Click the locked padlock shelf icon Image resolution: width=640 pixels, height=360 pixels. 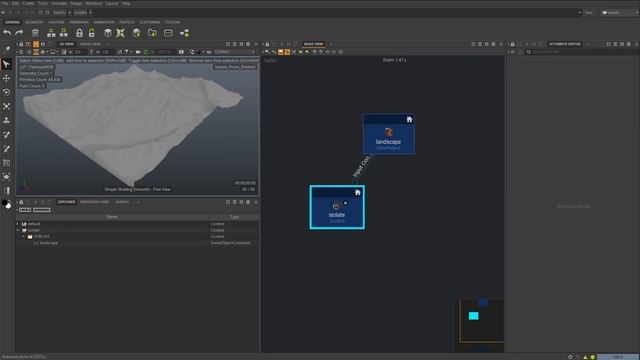tap(79, 33)
